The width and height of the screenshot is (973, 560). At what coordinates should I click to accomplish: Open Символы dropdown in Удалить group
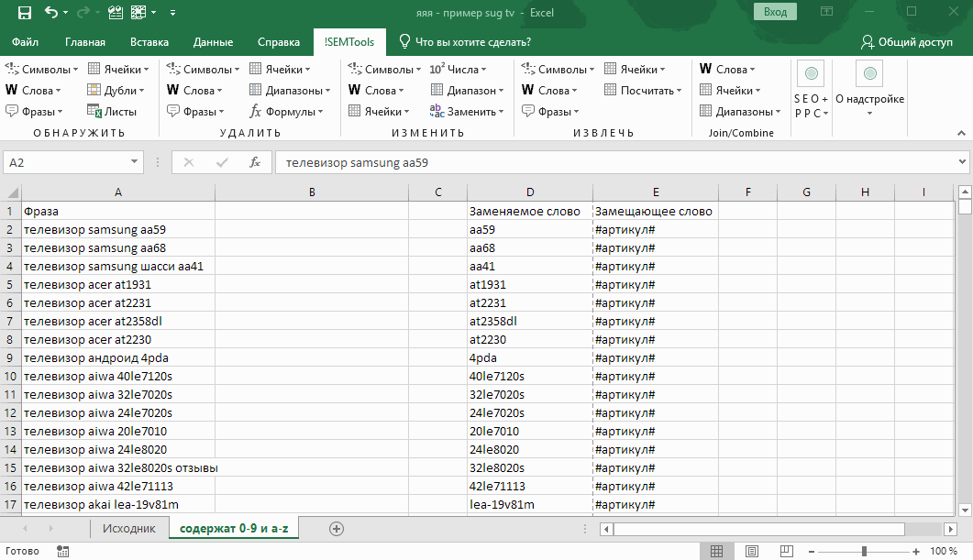coord(203,70)
